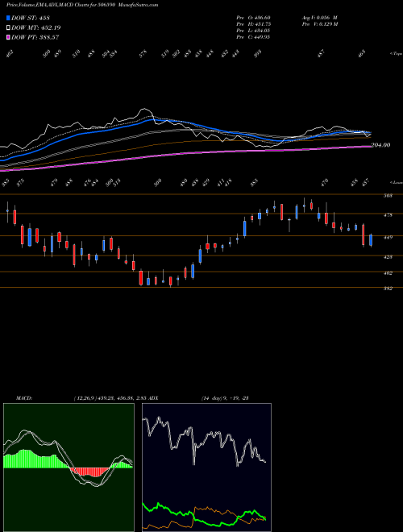Click the blue DOW ST legend swatch

pyautogui.click(x=9, y=18)
